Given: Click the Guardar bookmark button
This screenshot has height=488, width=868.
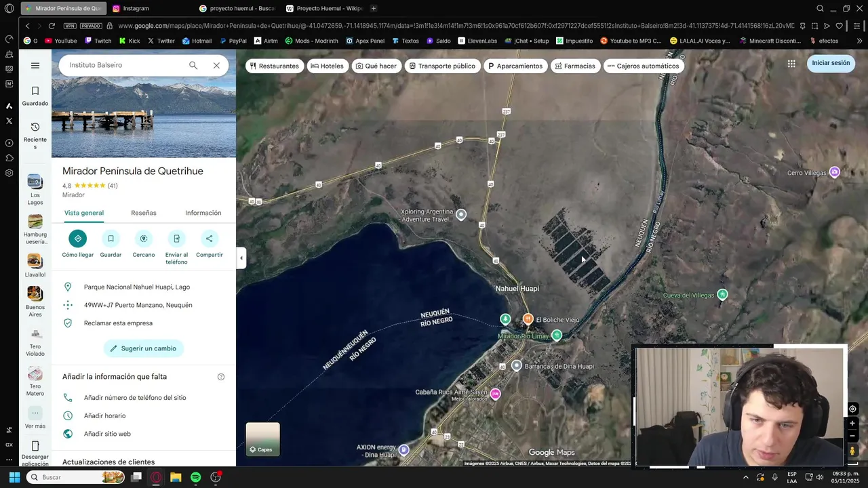Looking at the screenshot, I should pyautogui.click(x=111, y=244).
